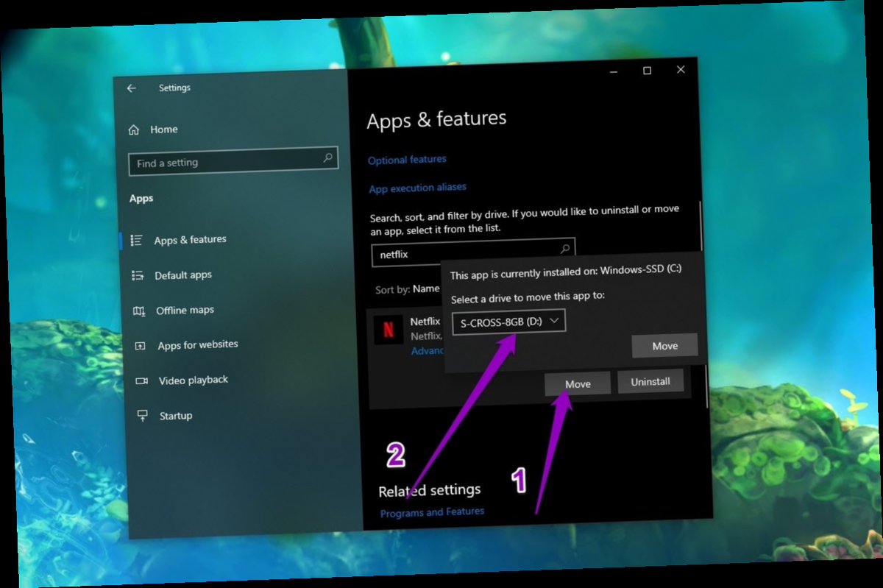Open the Home page icon
883x588 pixels.
pyautogui.click(x=134, y=130)
